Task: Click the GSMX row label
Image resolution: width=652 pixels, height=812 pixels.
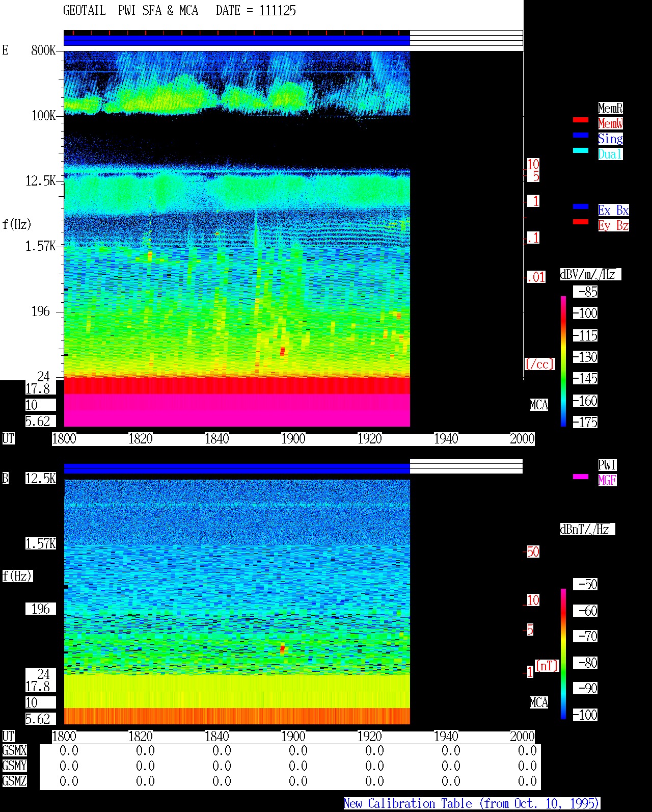Action: pos(14,751)
